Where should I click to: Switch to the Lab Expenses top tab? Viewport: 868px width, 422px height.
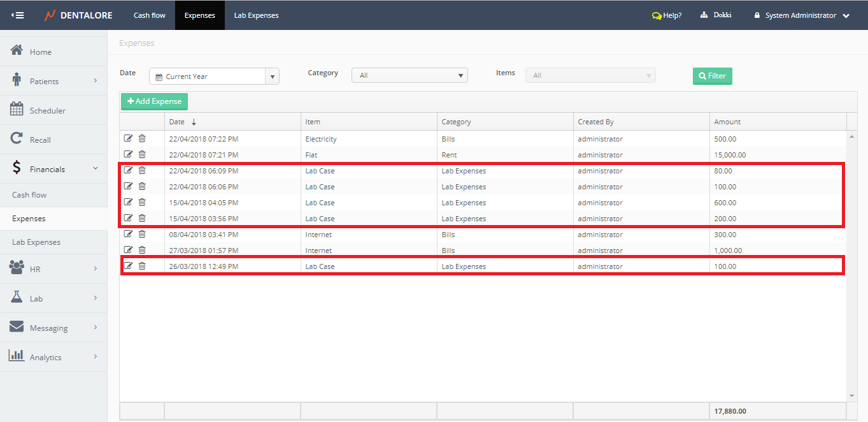tap(256, 15)
